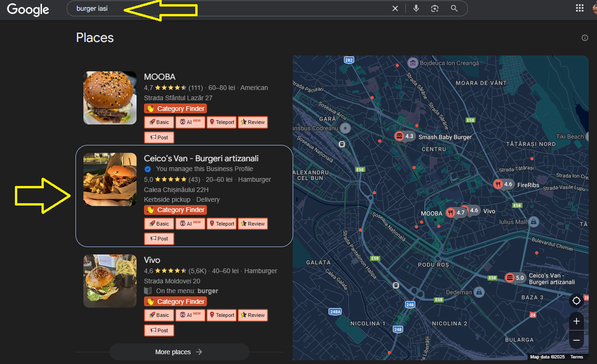This screenshot has height=364, width=597.
Task: Click Teleport button for Ceico's Van
Action: point(222,224)
